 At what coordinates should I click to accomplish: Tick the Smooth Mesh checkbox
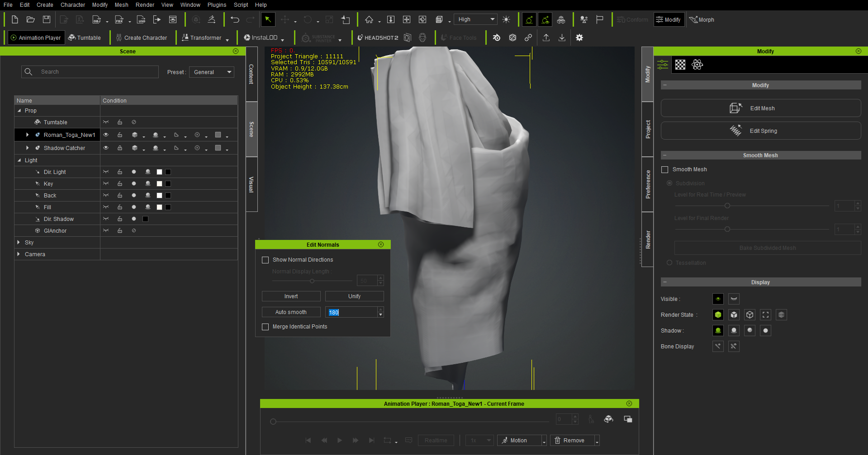pyautogui.click(x=665, y=169)
